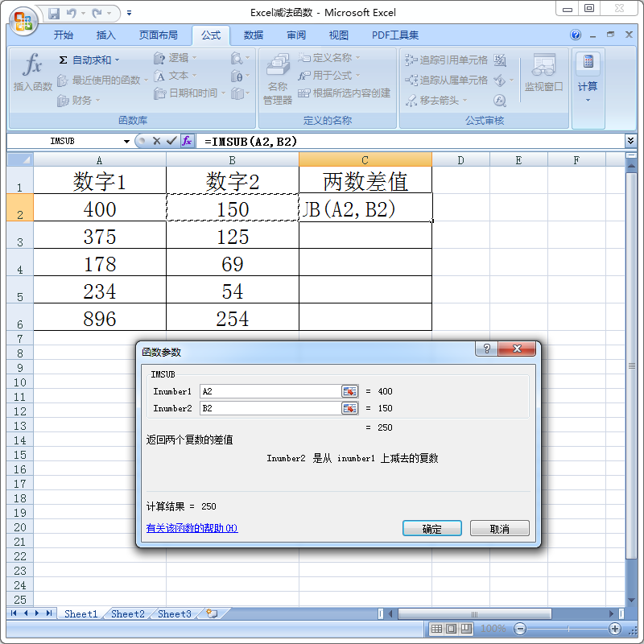Open the help link for this function
The width and height of the screenshot is (644, 644).
(x=192, y=528)
